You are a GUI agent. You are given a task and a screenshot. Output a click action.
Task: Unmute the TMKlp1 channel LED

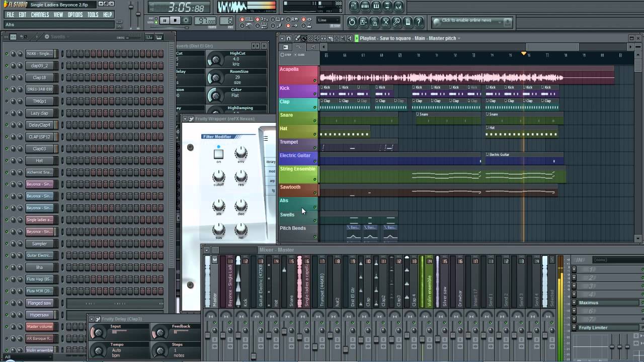pyautogui.click(x=7, y=102)
